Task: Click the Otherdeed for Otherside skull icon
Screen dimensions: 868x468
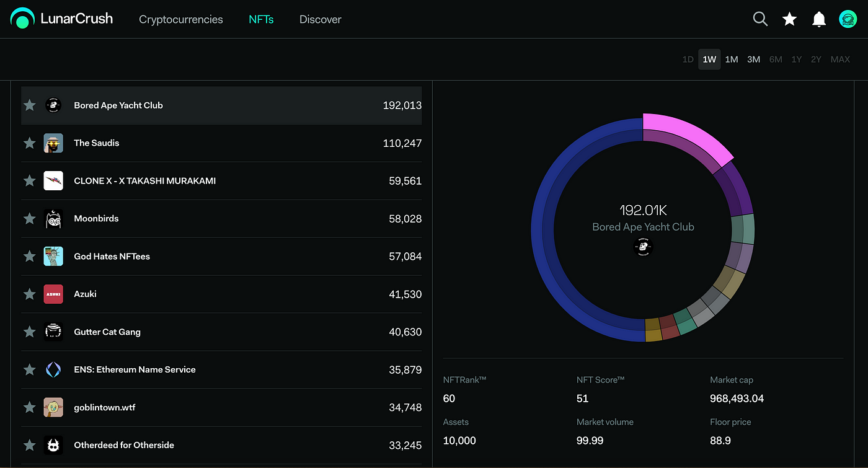Action: pyautogui.click(x=53, y=445)
